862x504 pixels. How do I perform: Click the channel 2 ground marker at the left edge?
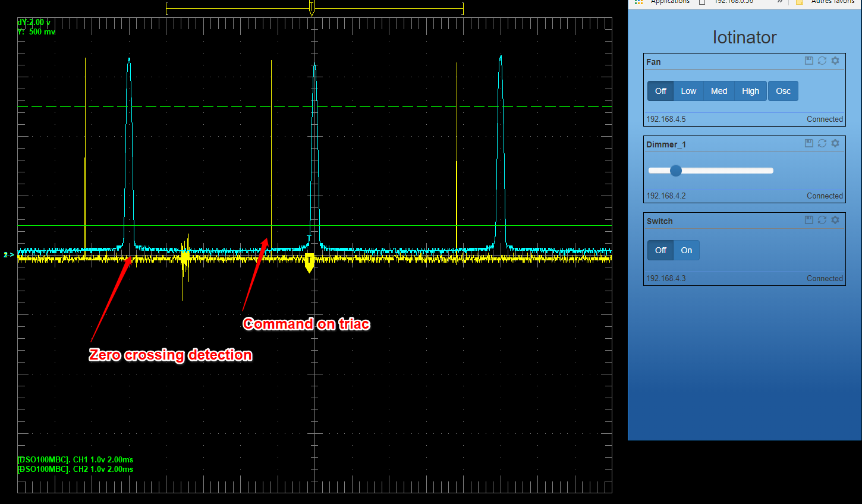pyautogui.click(x=8, y=255)
